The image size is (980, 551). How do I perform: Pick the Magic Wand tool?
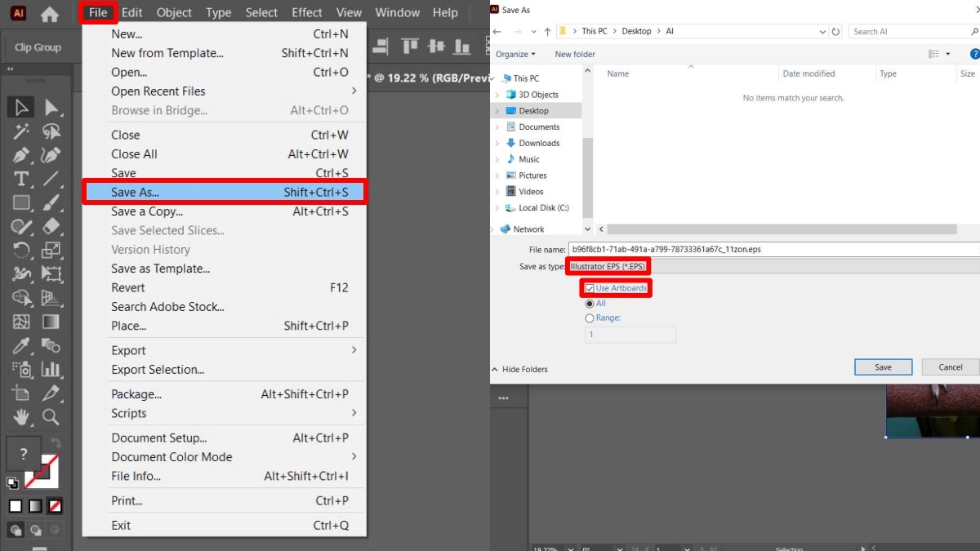21,131
